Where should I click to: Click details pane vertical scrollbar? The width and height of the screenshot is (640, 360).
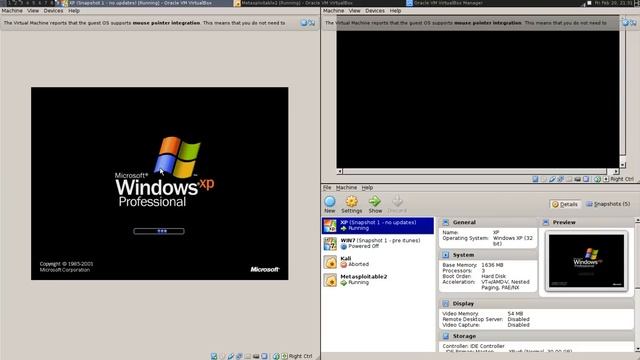tap(637, 285)
